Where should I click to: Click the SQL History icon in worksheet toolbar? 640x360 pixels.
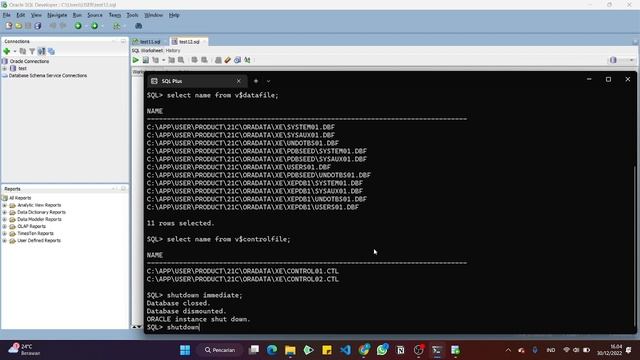[238, 60]
